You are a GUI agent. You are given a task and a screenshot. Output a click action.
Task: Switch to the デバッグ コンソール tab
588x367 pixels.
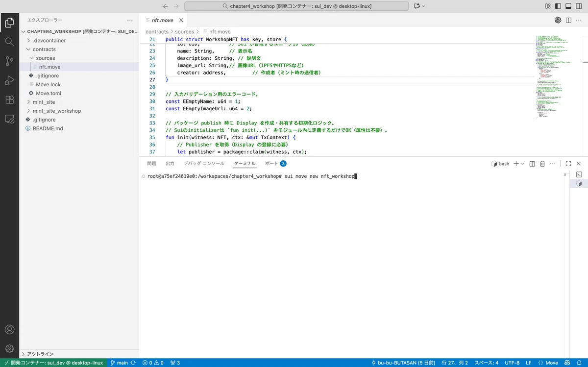click(x=204, y=164)
